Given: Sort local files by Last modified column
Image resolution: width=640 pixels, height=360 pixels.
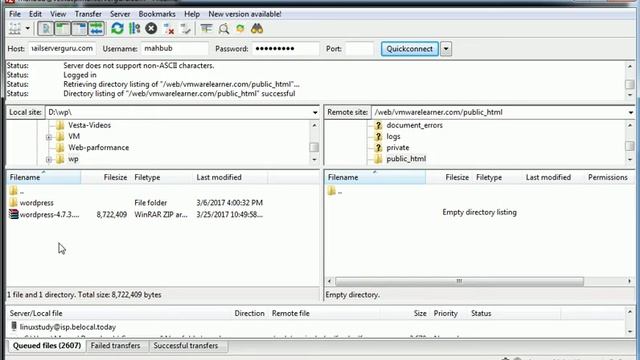Looking at the screenshot, I should (x=231, y=178).
